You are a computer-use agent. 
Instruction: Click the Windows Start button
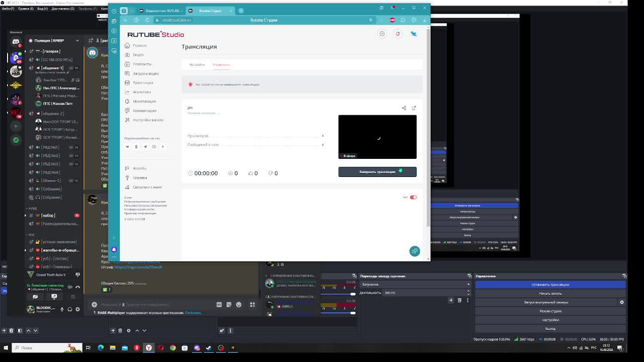tap(6, 347)
